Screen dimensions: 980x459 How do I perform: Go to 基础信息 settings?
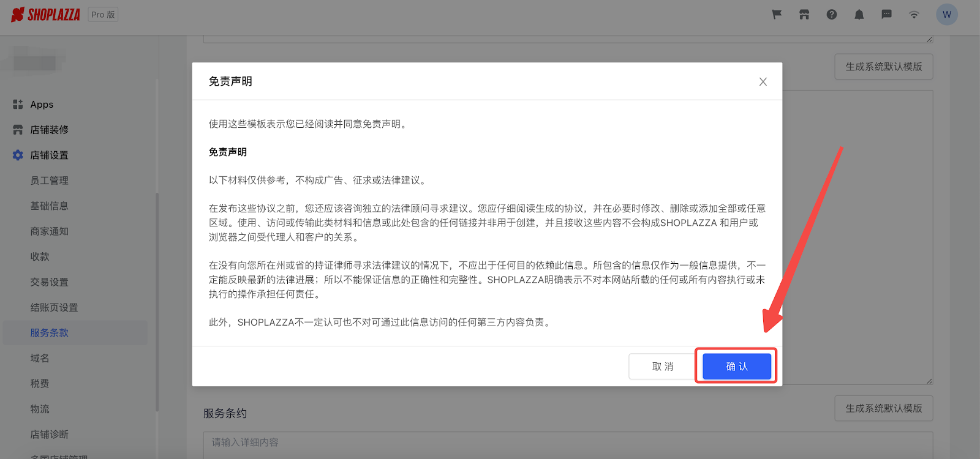[50, 206]
